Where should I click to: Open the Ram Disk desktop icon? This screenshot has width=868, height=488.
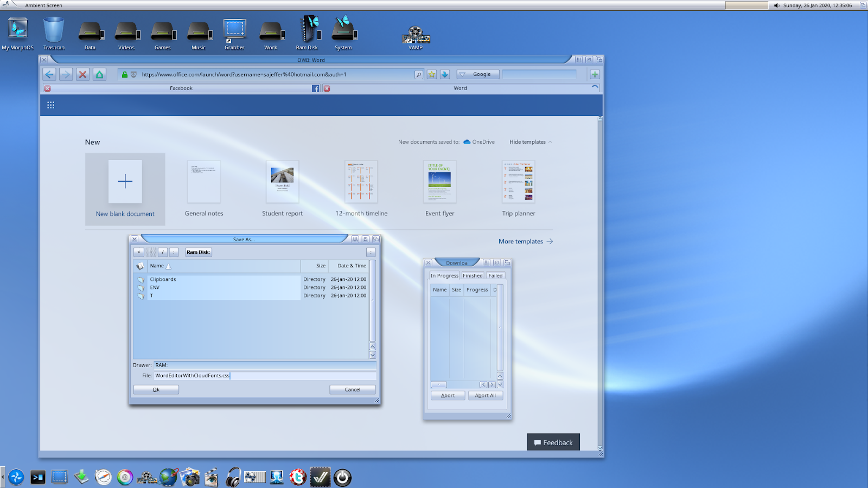pos(307,34)
